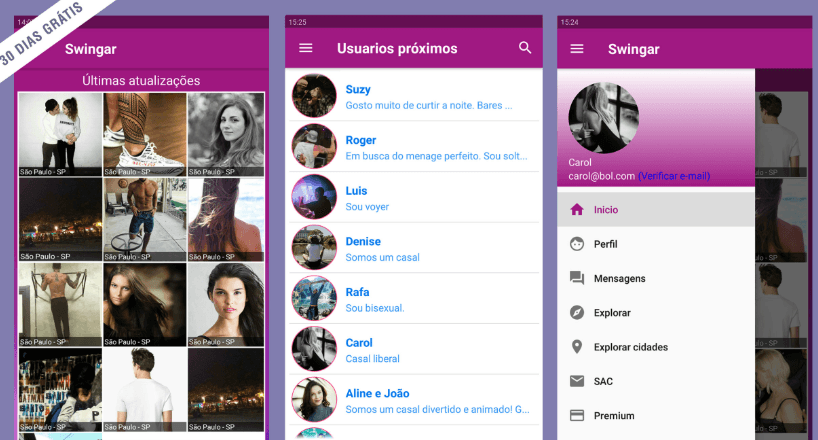Open Aline e João profile name
This screenshot has height=440, width=818.
click(377, 393)
